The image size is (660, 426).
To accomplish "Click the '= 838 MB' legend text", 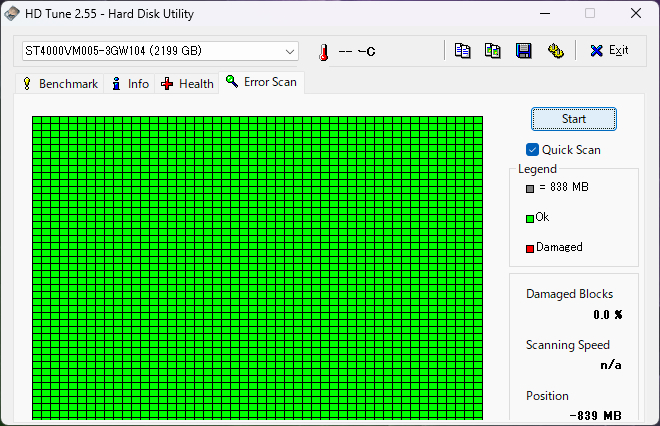I will pos(564,187).
